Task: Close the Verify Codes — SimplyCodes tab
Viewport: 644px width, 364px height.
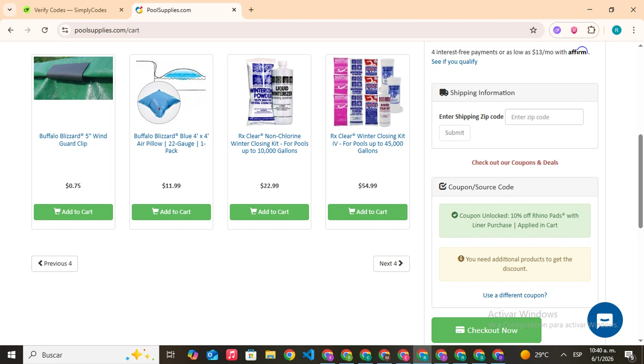Action: coord(122,10)
